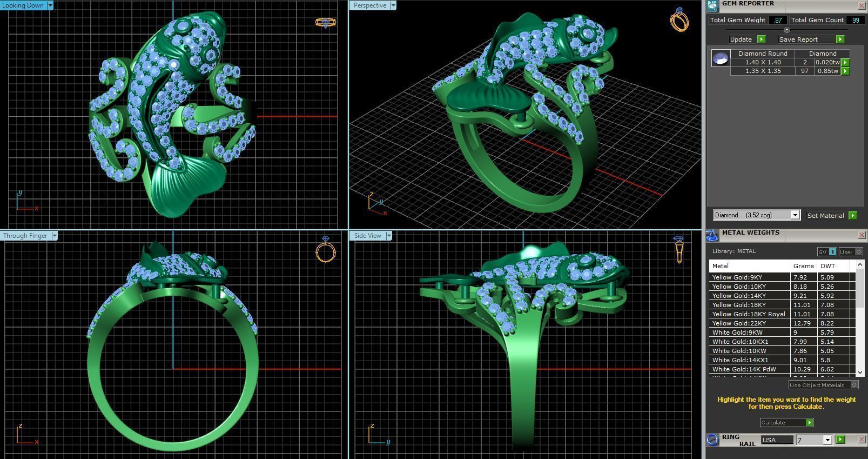The image size is (868, 459).
Task: Select White Gold:9KW row
Action: (782, 332)
